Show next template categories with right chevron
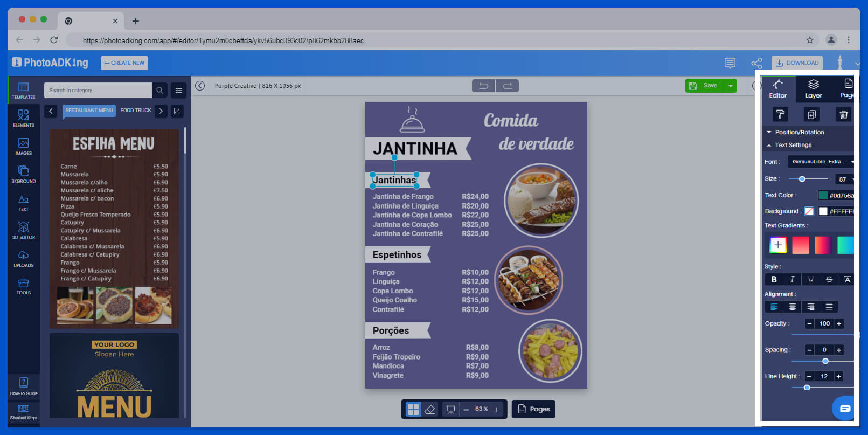Viewport: 868px width, 435px height. click(161, 111)
